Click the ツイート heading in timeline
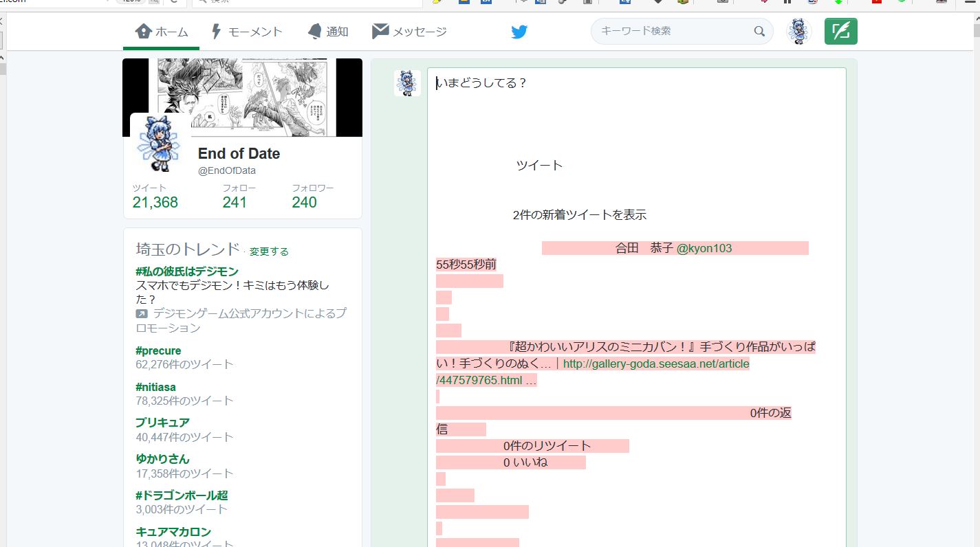Viewport: 980px width, 547px height. pos(540,166)
